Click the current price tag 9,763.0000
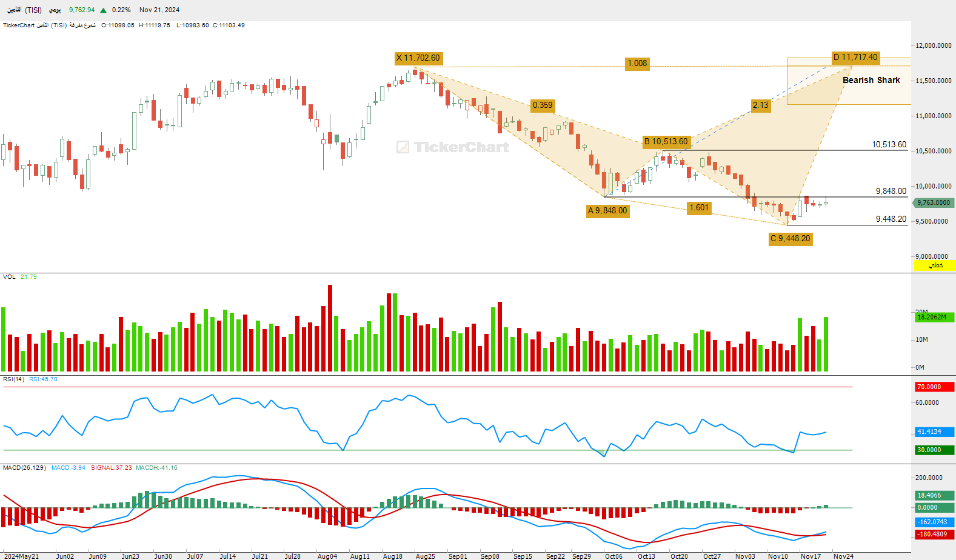This screenshot has width=956, height=560. [934, 203]
